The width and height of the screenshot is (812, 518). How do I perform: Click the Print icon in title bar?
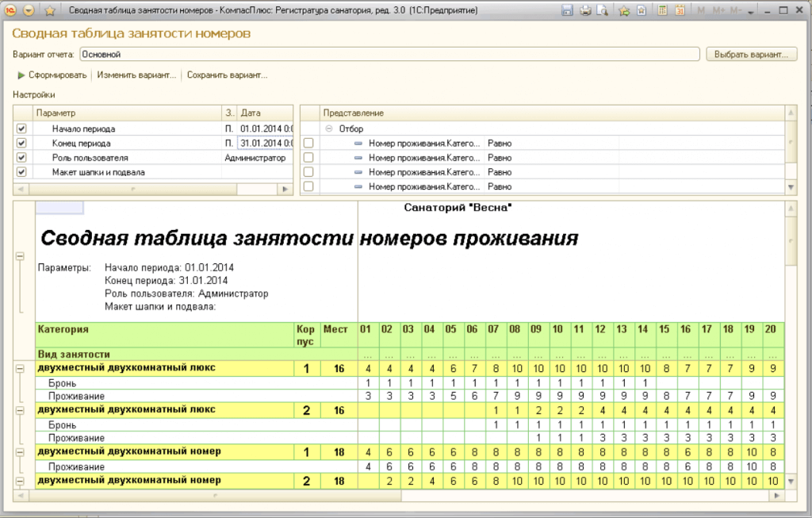(x=585, y=10)
